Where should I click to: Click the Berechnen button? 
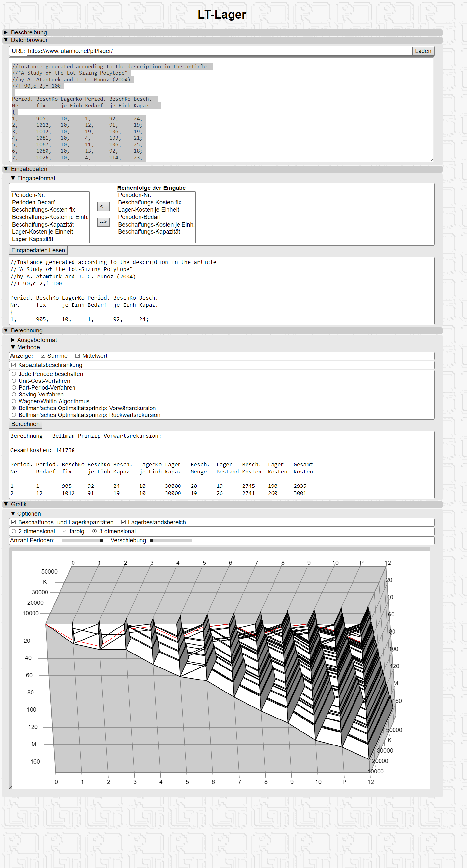tap(25, 424)
